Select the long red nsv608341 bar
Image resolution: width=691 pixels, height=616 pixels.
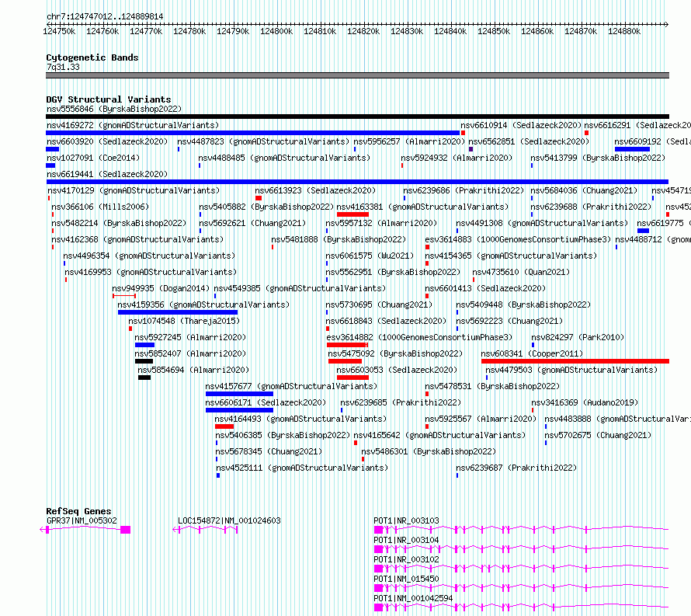click(x=575, y=361)
